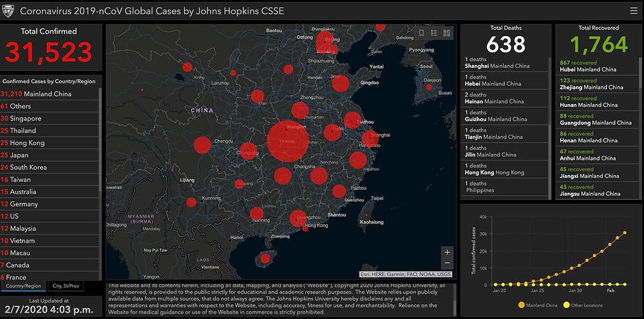Select the 25 Hong Kong confirmed row
The image size is (644, 319).
click(x=50, y=142)
